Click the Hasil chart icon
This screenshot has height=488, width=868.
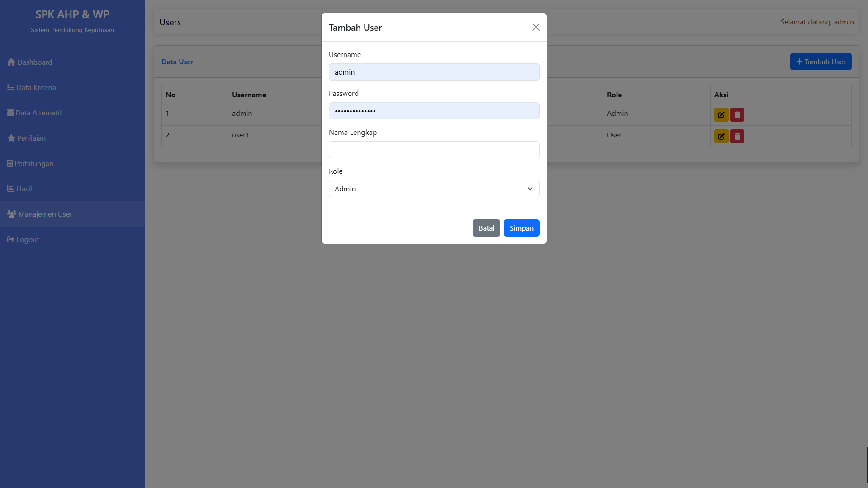[11, 189]
